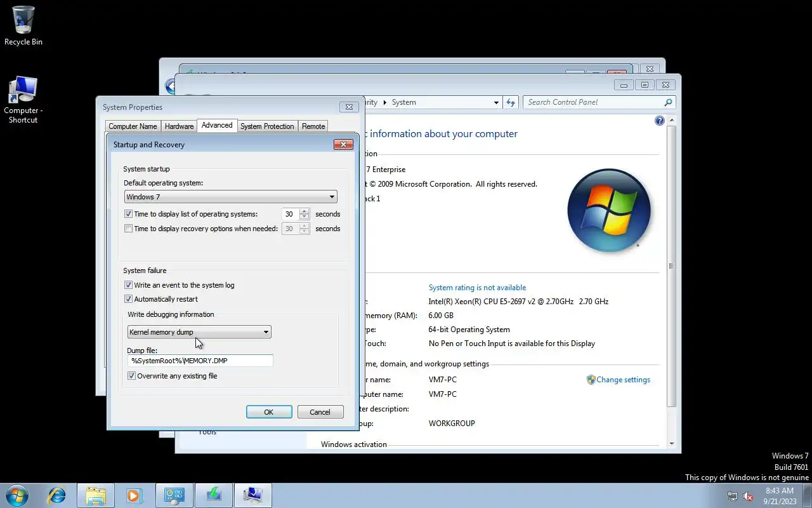Switch to Control Panel taskbar item

[x=174, y=495]
